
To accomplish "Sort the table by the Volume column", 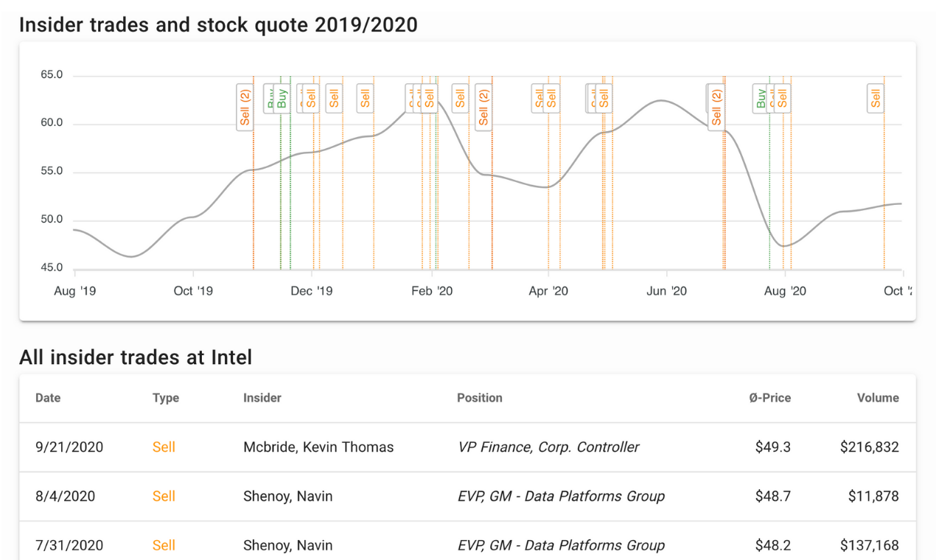I will [877, 398].
